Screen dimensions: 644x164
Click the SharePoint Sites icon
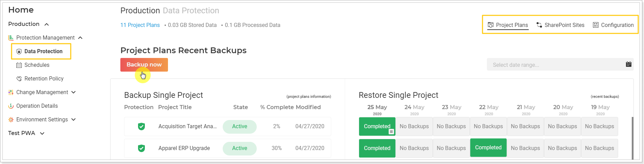pos(539,25)
